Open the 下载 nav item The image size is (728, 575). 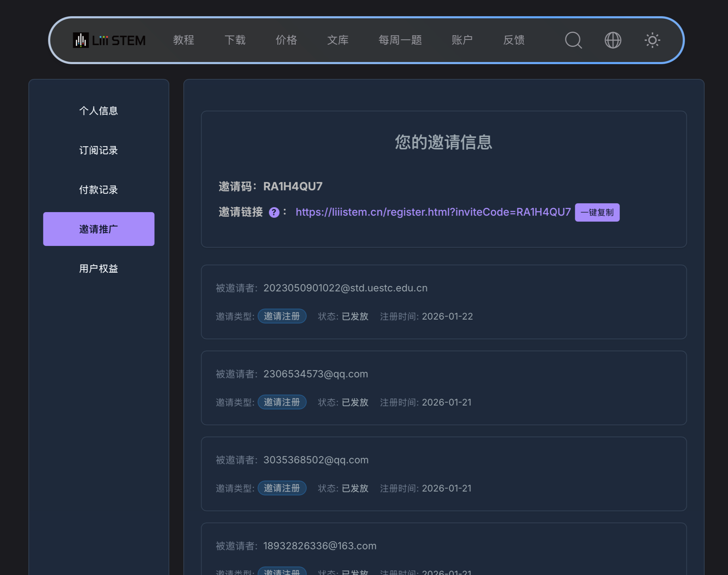[235, 40]
